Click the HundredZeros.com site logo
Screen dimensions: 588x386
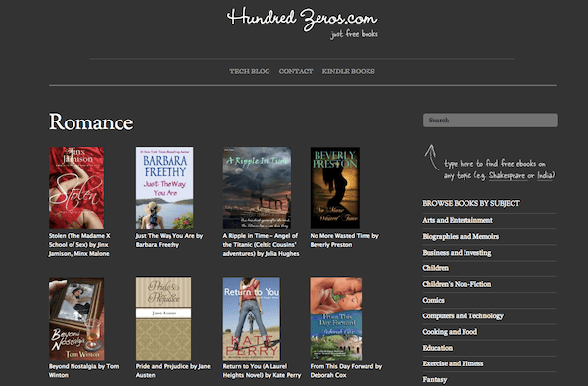(302, 23)
